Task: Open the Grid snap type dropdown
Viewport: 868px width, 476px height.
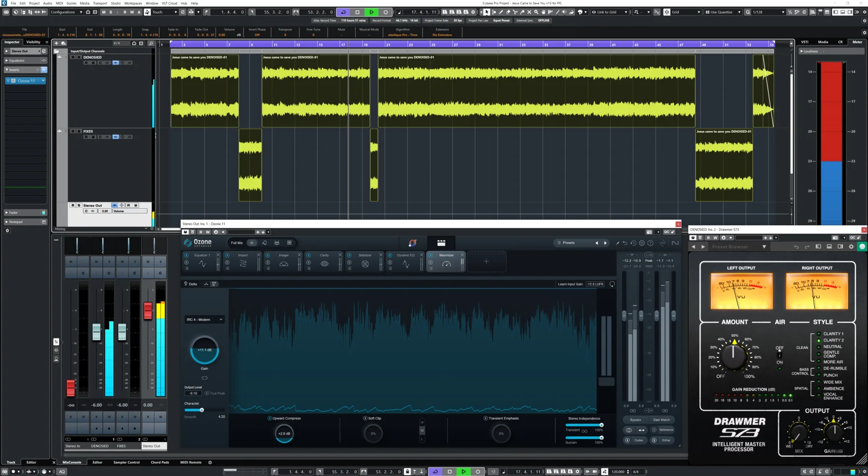Action: click(x=686, y=12)
